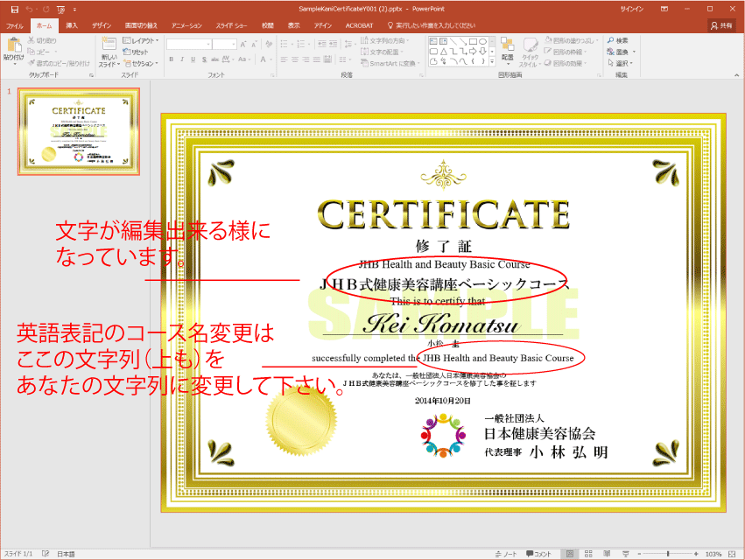Align text left
The width and height of the screenshot is (745, 560).
[x=285, y=59]
